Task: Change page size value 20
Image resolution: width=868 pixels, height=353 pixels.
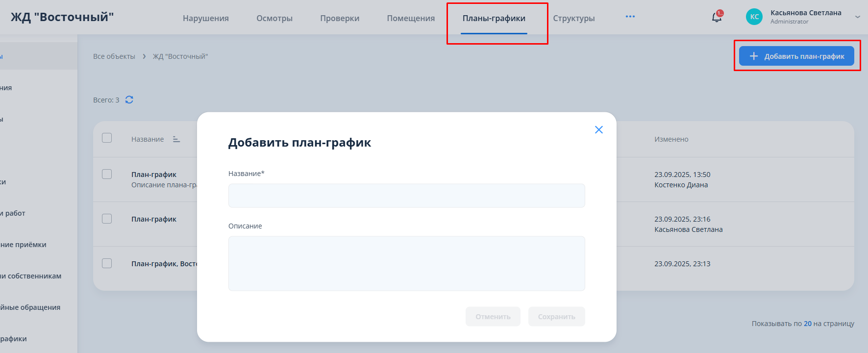Action: (807, 324)
